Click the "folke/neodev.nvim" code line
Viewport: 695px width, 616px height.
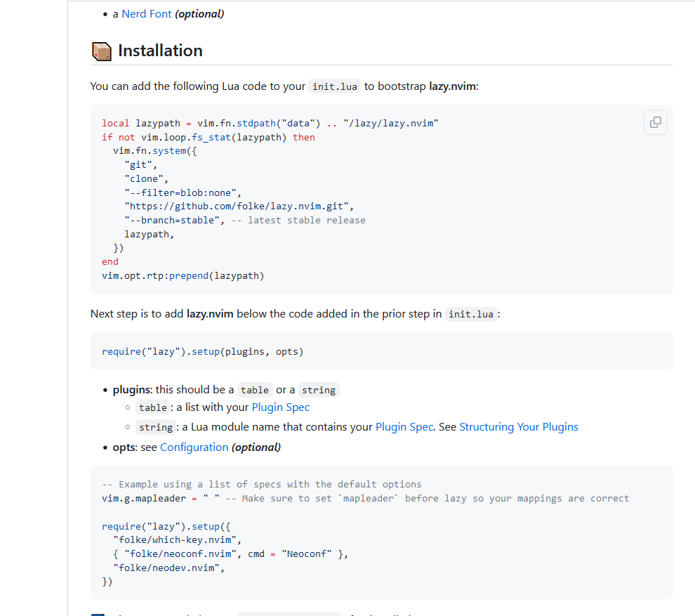click(x=169, y=568)
